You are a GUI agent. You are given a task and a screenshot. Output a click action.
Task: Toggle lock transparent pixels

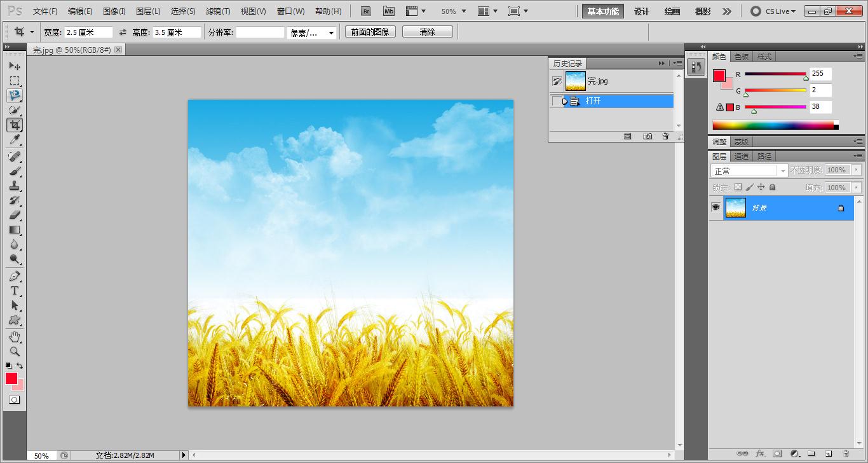tap(738, 187)
